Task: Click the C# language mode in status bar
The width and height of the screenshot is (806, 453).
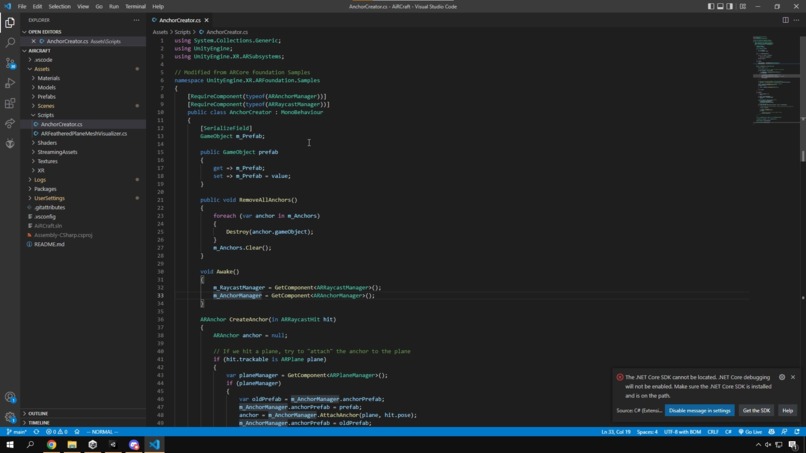Action: tap(728, 432)
